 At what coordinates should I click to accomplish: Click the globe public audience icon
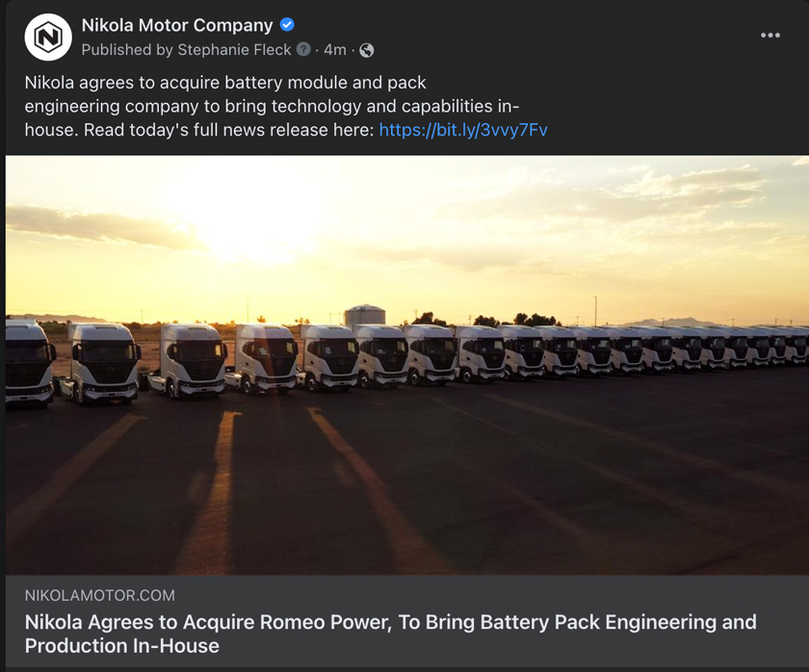[x=366, y=50]
